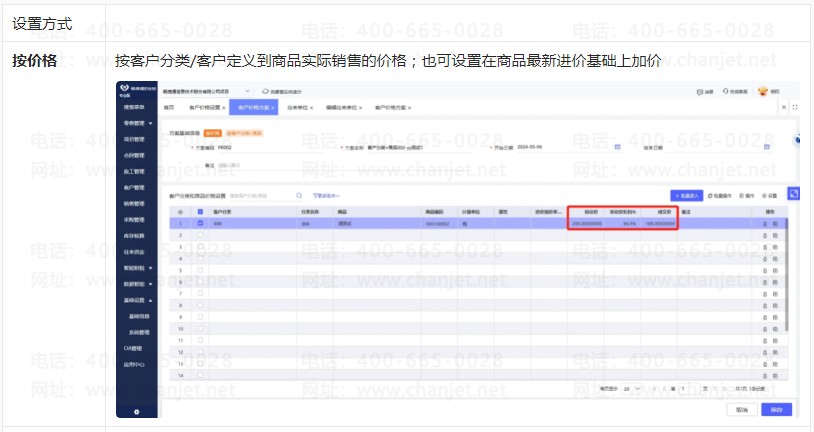Screen dimensions: 814x432
Task: Open 客户管理 in the sidebar
Action: point(134,187)
